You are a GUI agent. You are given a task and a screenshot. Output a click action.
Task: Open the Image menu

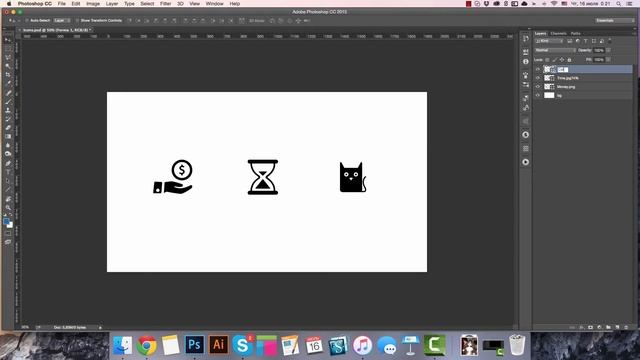point(93,4)
